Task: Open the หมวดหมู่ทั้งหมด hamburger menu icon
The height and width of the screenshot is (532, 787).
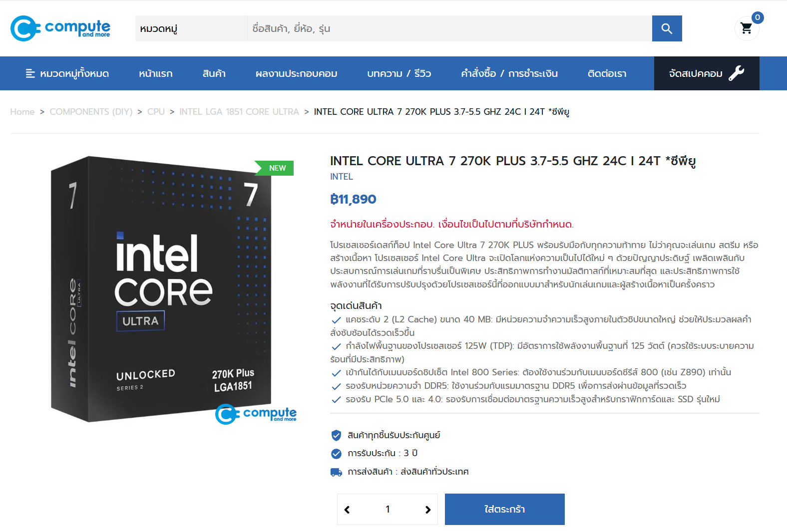Action: pos(30,73)
